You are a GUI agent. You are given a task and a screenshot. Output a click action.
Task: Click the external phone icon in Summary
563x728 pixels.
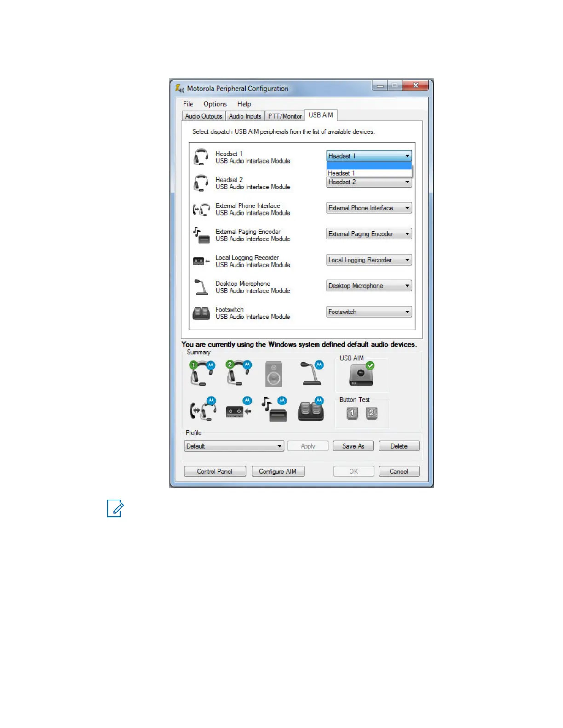[203, 409]
